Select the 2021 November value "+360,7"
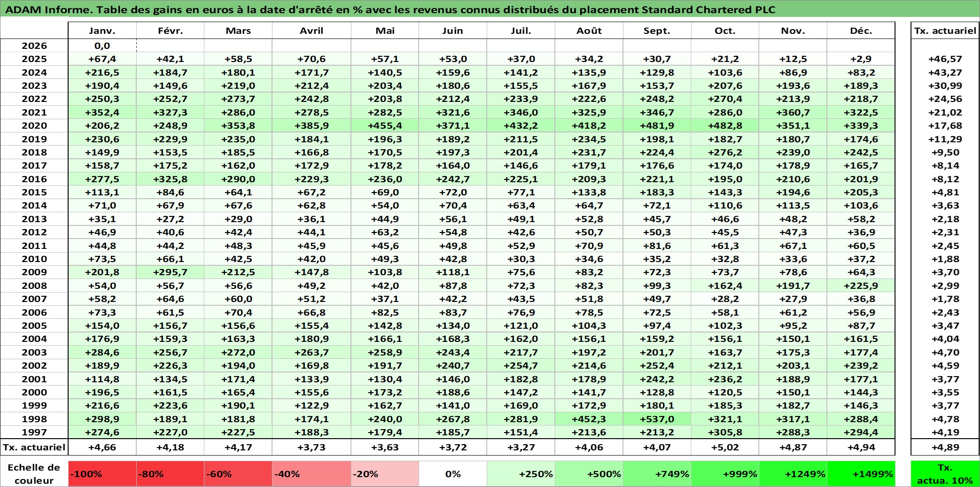Viewport: 980px width, 487px height. point(793,112)
